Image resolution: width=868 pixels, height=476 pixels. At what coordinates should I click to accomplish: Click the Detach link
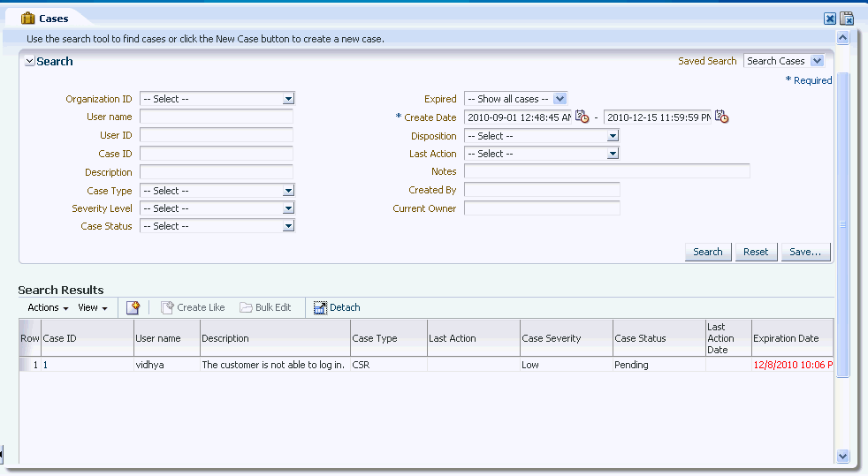click(345, 307)
